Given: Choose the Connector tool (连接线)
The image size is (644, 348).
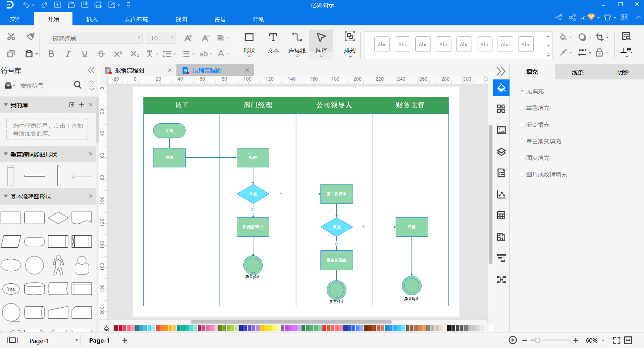Looking at the screenshot, I should (x=297, y=44).
